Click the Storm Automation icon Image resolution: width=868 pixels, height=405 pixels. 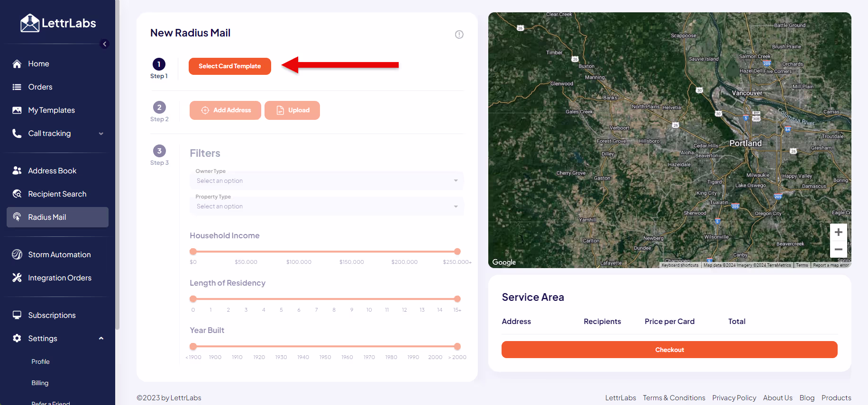click(17, 254)
